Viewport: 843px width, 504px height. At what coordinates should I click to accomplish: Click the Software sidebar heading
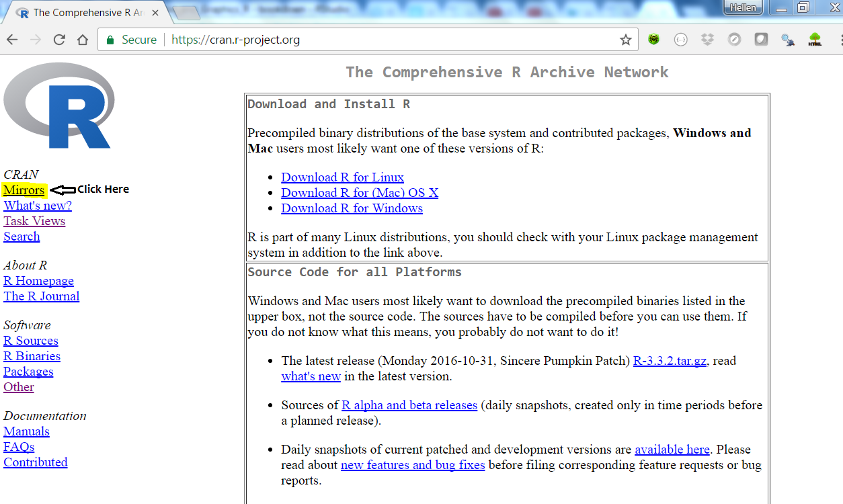click(27, 325)
